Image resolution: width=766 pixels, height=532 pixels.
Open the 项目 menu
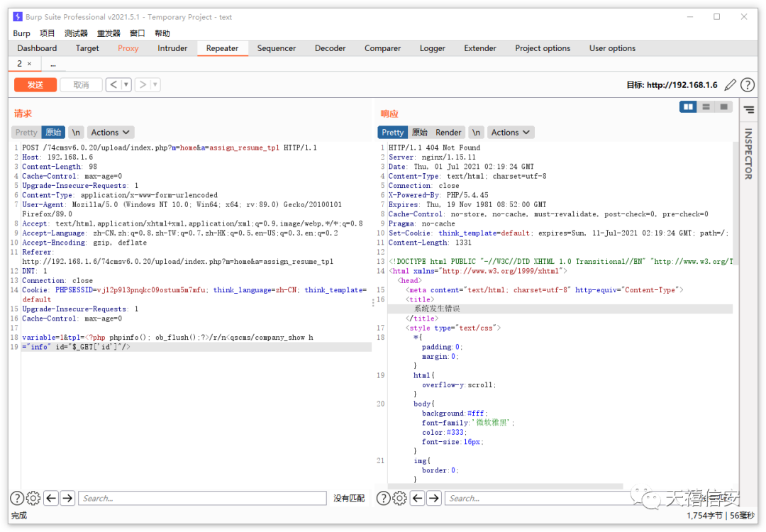48,33
